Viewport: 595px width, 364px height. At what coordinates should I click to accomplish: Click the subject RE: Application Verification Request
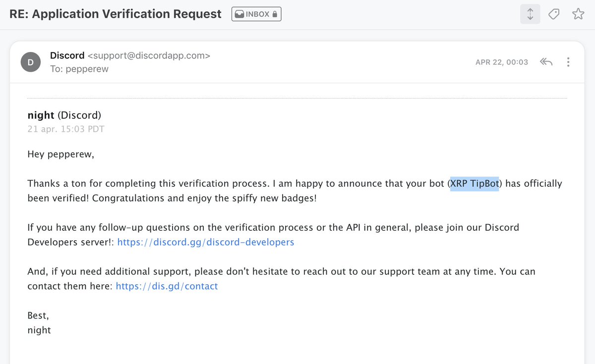tap(116, 14)
